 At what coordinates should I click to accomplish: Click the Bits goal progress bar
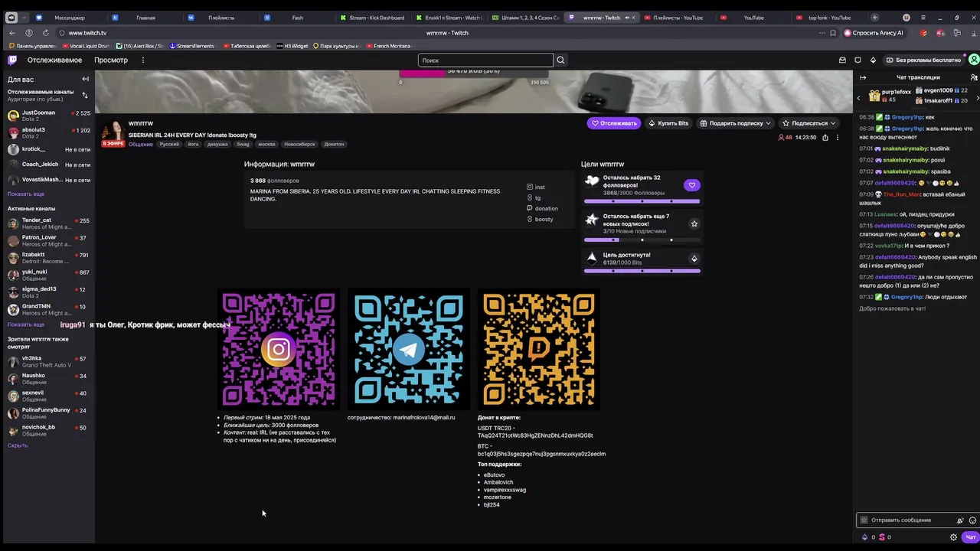click(642, 271)
